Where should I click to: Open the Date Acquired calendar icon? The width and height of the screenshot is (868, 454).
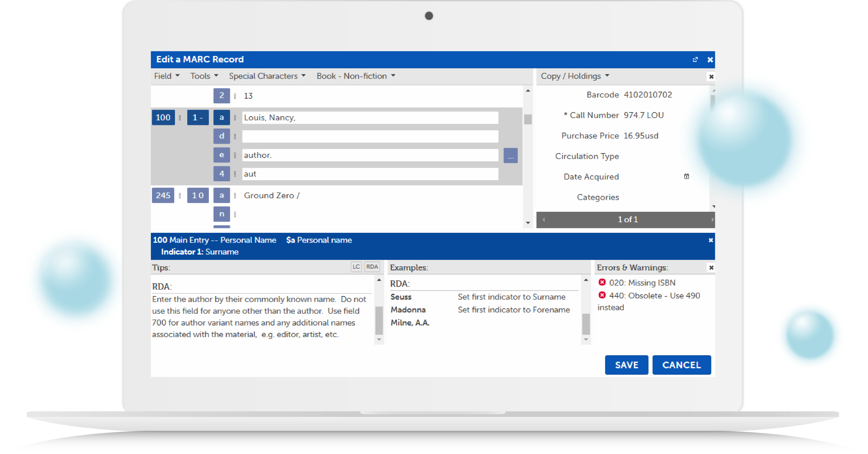coord(686,176)
